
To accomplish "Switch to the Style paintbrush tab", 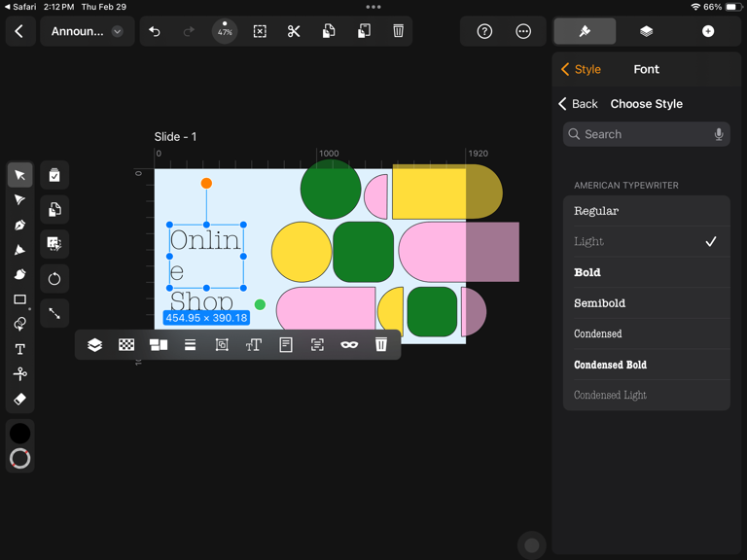I will (585, 31).
